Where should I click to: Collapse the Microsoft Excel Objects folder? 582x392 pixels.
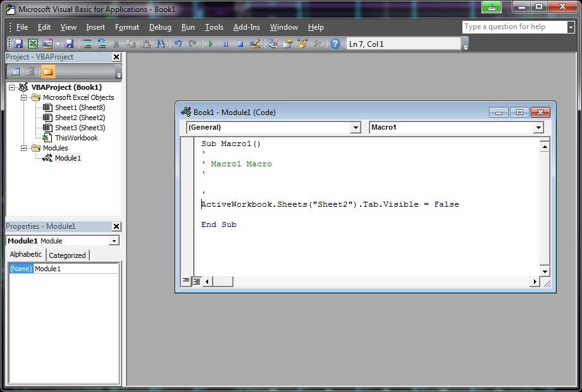24,97
